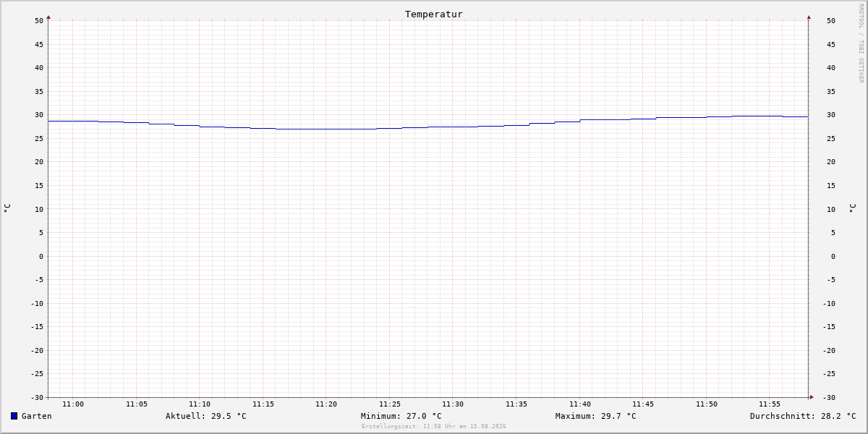Click the right axis -30 label
Viewport: 868px width, 434px height.
(x=829, y=398)
